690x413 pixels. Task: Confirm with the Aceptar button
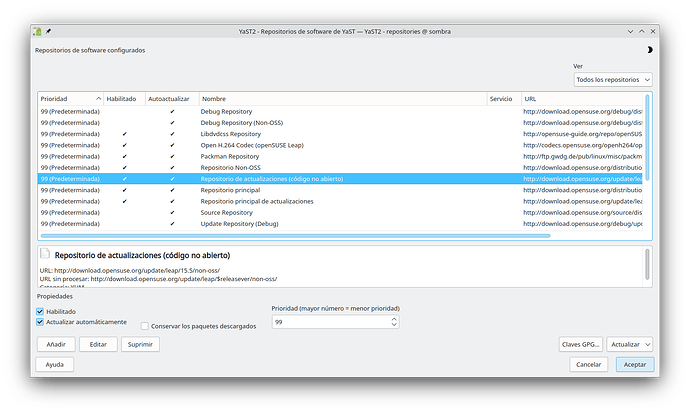click(x=635, y=365)
